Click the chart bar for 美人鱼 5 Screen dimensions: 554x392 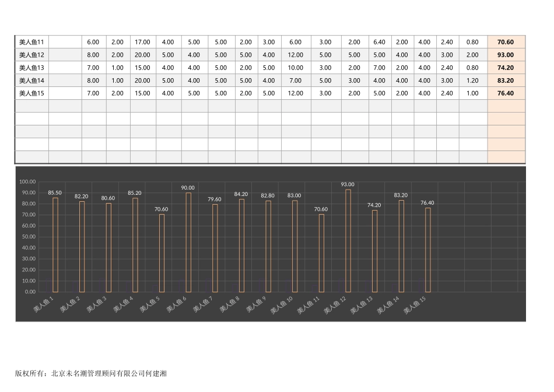pos(162,253)
